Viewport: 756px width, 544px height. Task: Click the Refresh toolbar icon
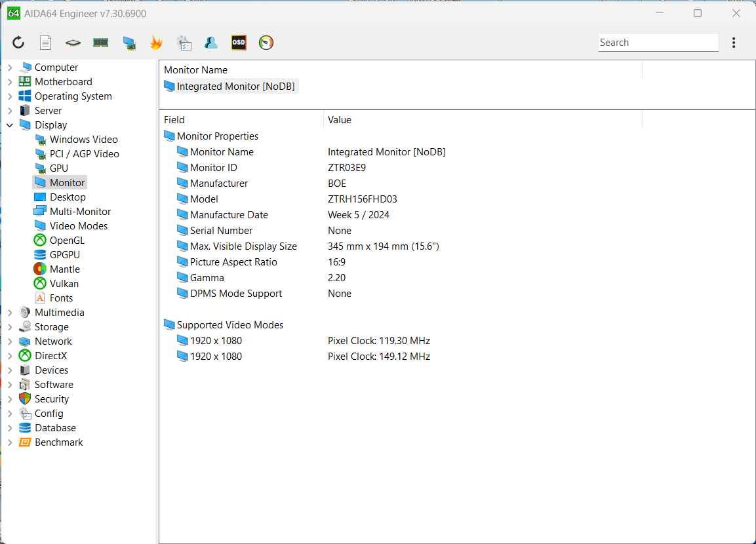coord(18,43)
